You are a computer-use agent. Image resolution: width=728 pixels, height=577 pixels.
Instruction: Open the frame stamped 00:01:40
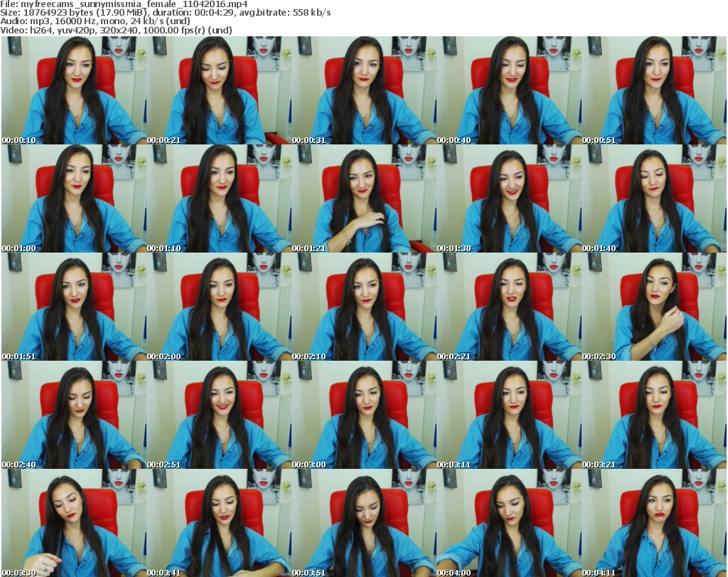coord(654,198)
